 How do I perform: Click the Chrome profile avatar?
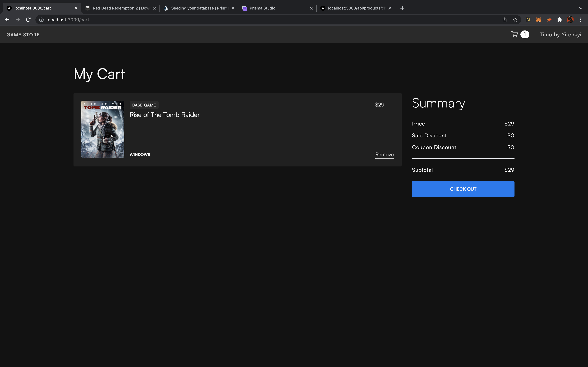point(570,20)
